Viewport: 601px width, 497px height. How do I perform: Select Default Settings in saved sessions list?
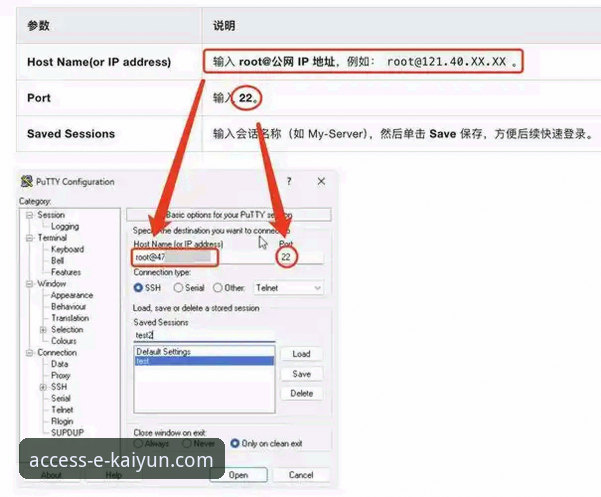tap(204, 351)
